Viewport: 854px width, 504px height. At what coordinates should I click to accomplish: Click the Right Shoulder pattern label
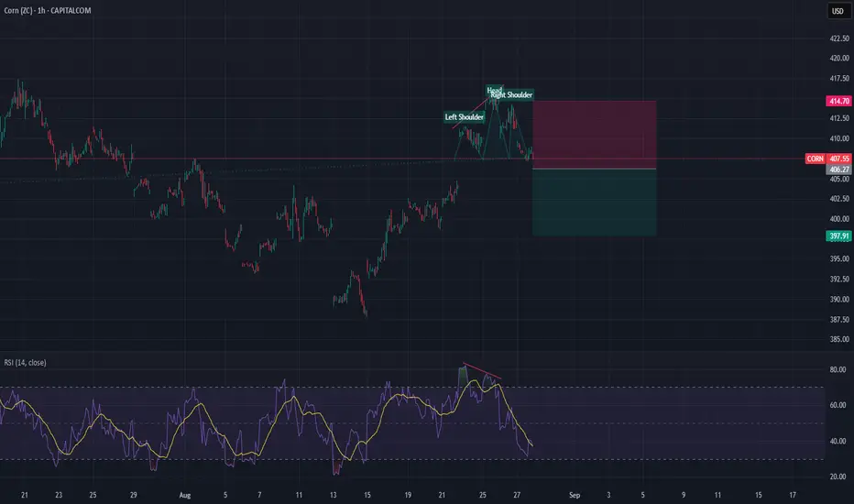pyautogui.click(x=511, y=94)
